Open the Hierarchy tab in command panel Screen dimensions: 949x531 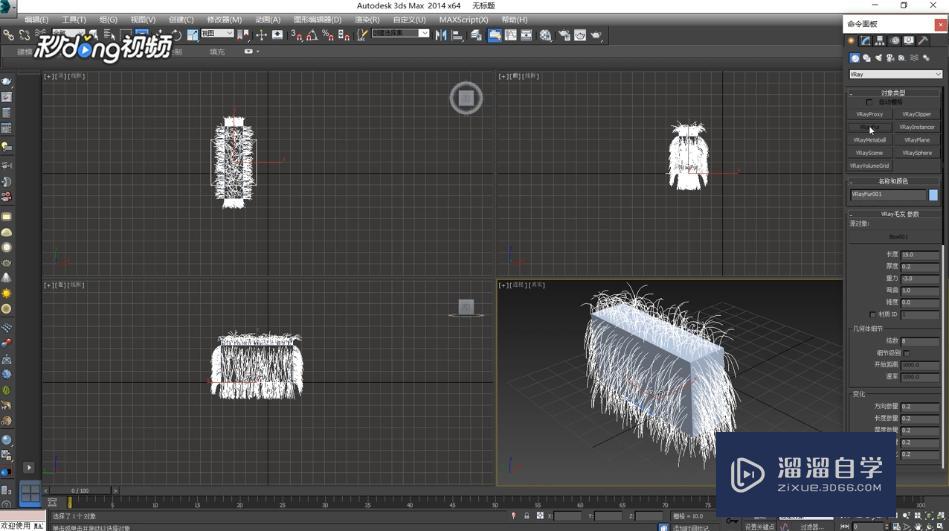coord(880,41)
